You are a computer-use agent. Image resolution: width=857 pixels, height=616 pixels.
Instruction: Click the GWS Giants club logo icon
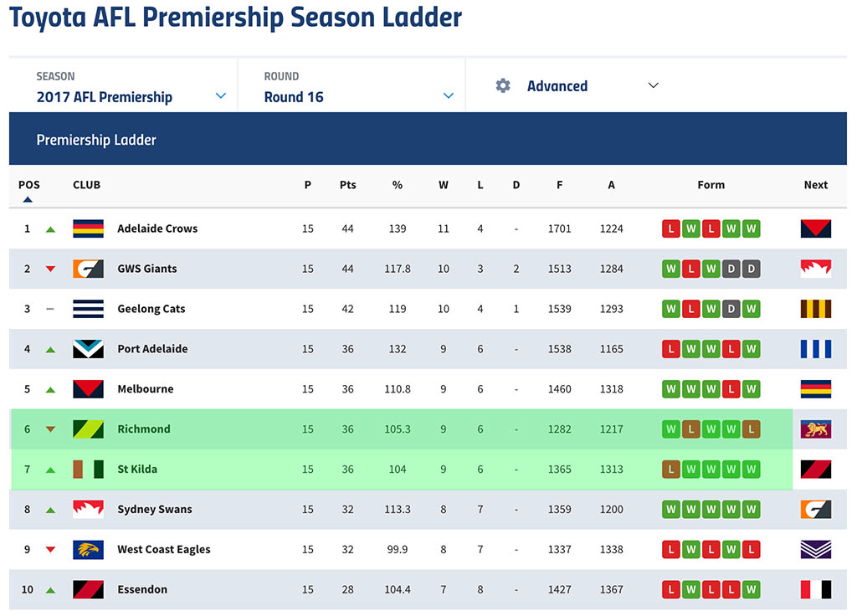point(88,269)
